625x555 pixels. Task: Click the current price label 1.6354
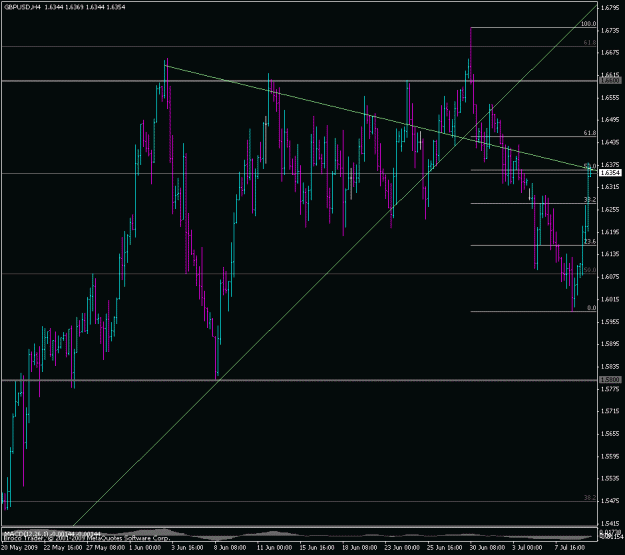pos(610,173)
